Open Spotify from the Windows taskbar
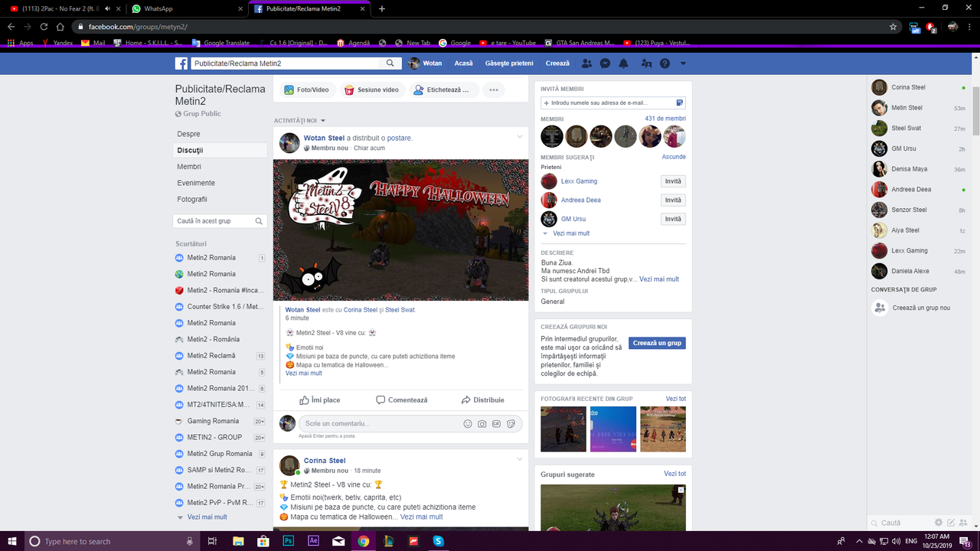 [x=438, y=541]
